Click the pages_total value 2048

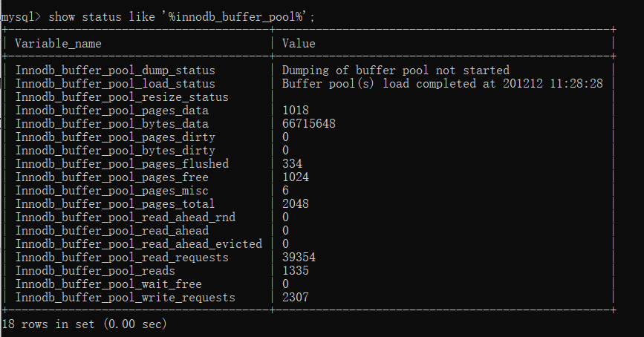(x=296, y=204)
